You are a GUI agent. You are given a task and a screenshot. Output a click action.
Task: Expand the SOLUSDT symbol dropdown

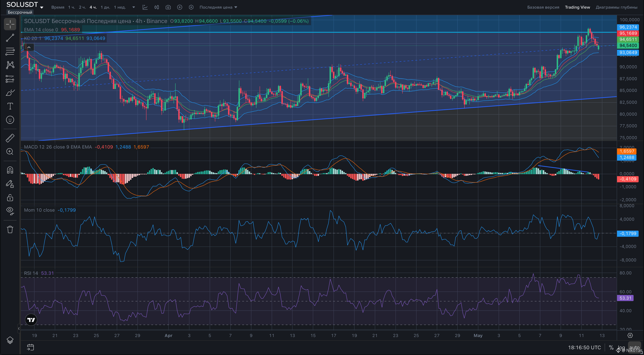coord(42,7)
